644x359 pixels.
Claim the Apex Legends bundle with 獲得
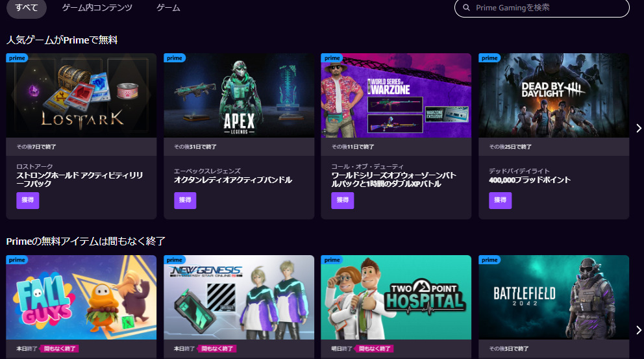tap(185, 201)
